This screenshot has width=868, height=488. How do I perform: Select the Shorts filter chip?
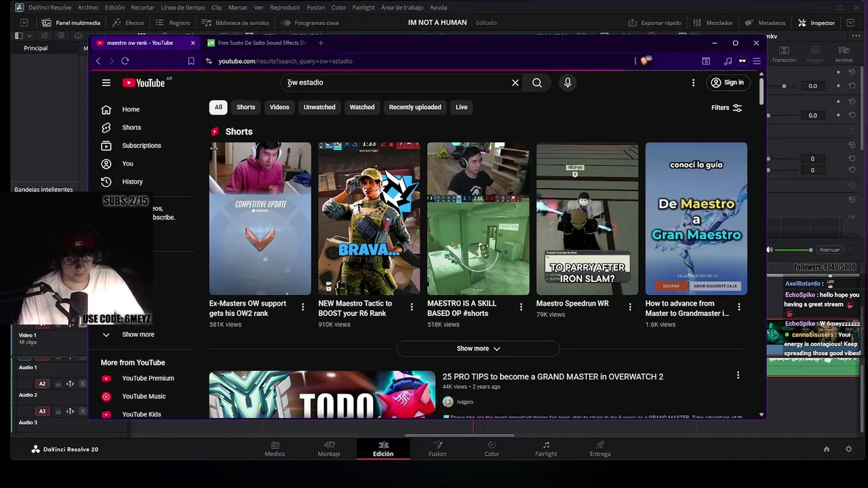point(245,107)
